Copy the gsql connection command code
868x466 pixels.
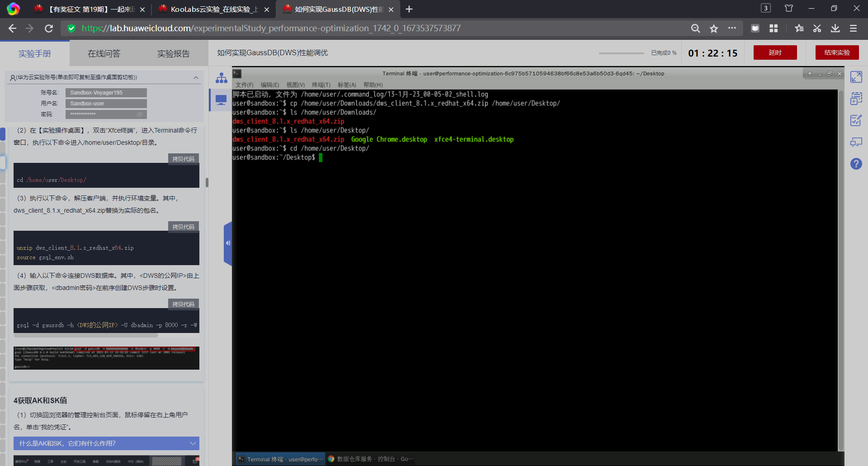pyautogui.click(x=184, y=304)
